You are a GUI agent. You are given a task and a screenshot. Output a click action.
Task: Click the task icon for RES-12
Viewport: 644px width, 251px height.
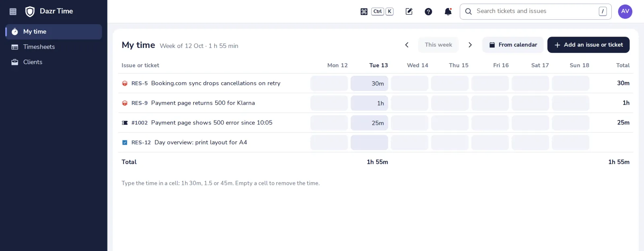125,143
